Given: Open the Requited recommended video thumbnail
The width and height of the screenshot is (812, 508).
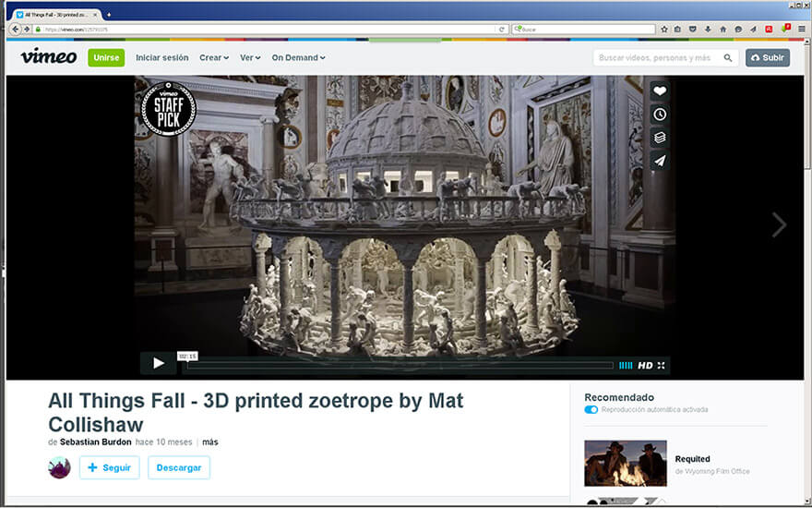Looking at the screenshot, I should pos(626,464).
